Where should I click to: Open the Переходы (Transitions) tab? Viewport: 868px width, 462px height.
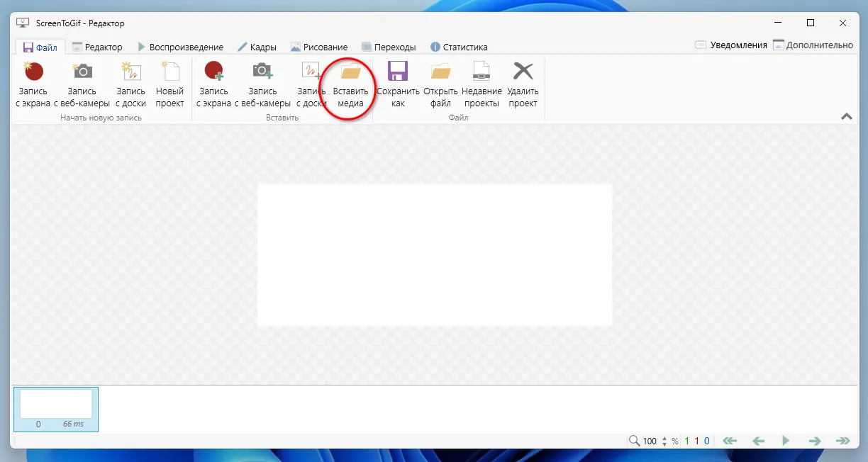click(x=389, y=47)
